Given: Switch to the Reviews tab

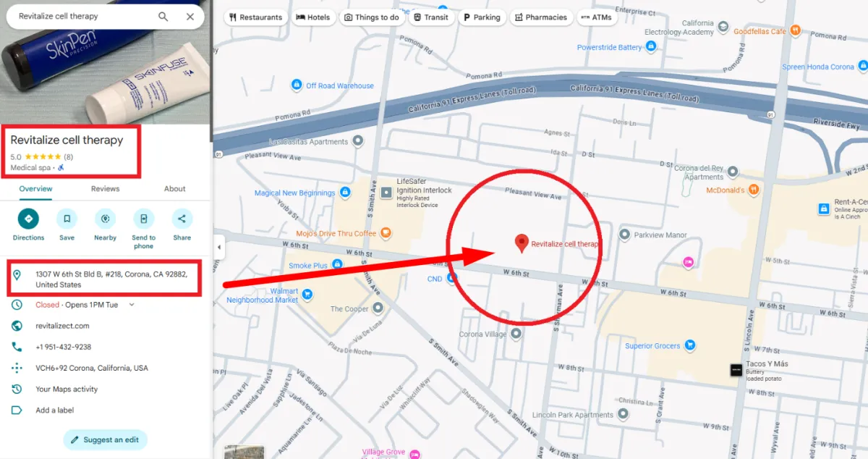Looking at the screenshot, I should click(105, 189).
